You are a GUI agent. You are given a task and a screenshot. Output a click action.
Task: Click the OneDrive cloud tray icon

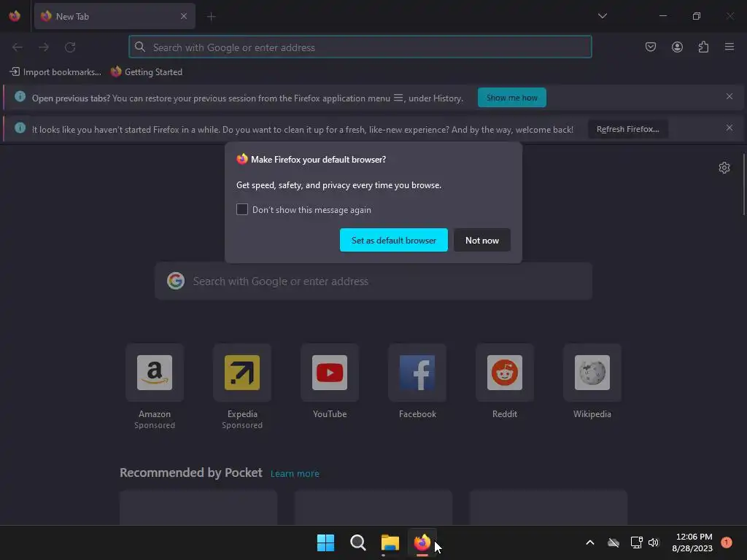pos(614,542)
